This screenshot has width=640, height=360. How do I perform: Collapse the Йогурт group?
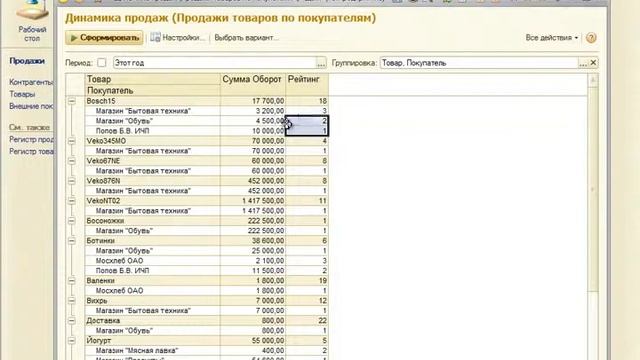tap(72, 340)
